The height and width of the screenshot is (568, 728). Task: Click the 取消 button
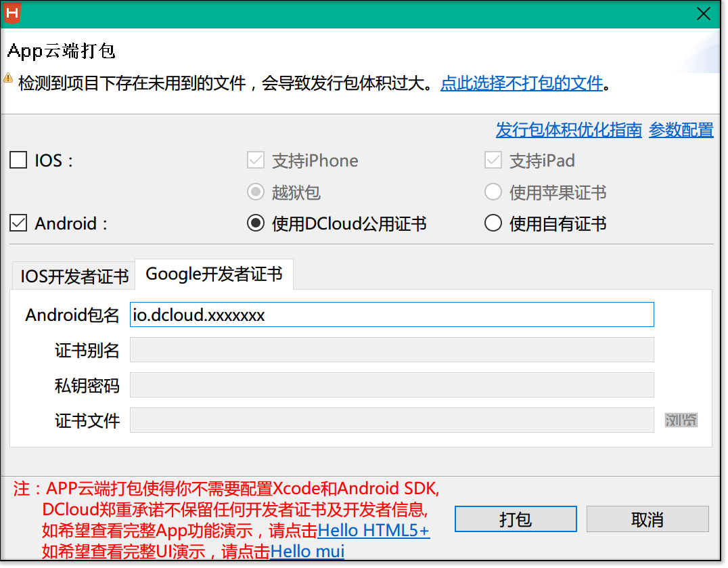tap(647, 519)
